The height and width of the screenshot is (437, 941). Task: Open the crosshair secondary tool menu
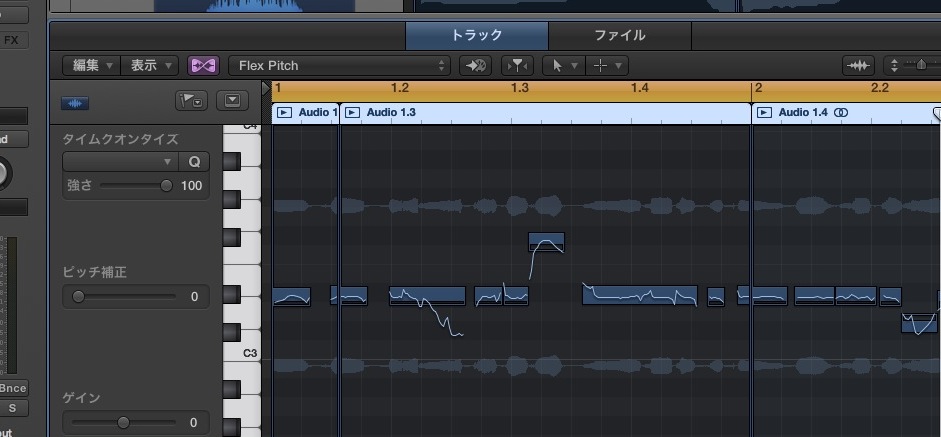tap(607, 65)
